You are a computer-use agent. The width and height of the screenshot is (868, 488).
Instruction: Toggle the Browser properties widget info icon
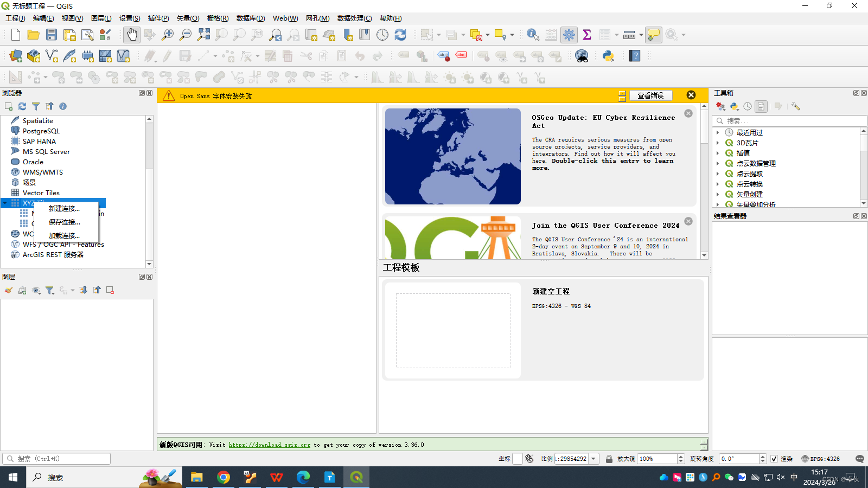click(63, 106)
